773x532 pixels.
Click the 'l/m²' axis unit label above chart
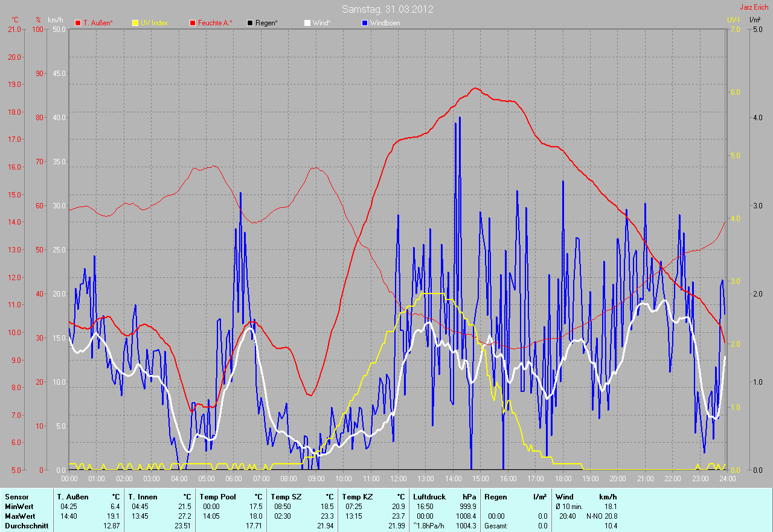754,20
